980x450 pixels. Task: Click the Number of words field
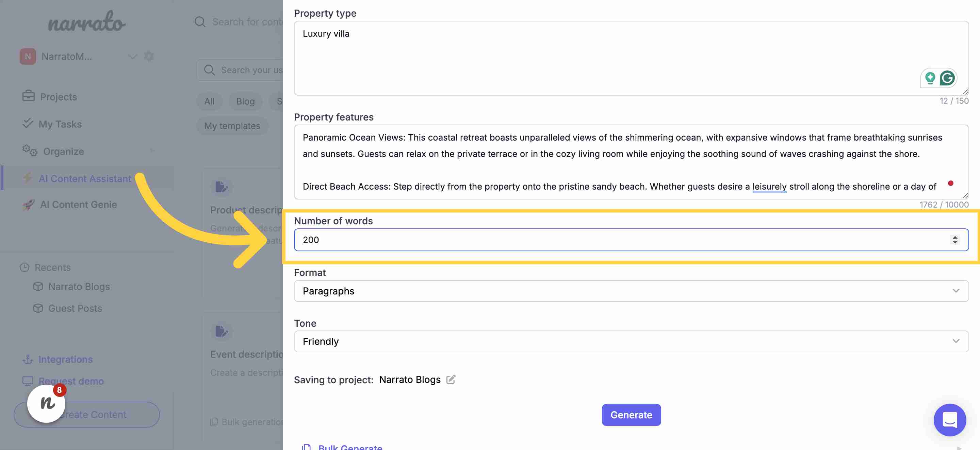631,240
